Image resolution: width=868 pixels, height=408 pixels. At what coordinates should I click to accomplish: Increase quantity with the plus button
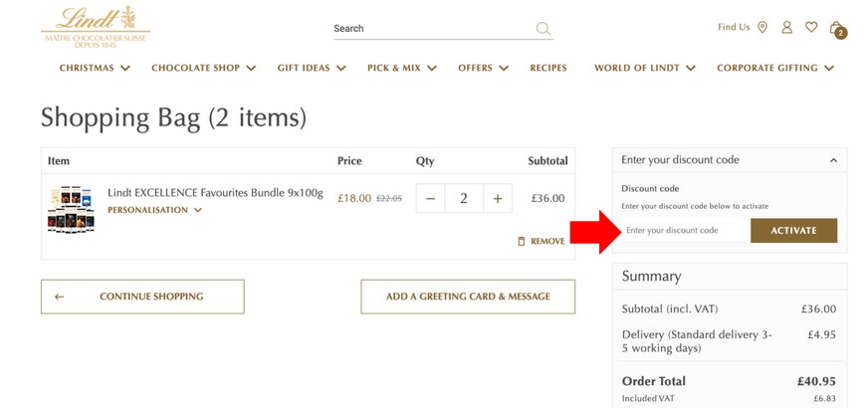pyautogui.click(x=498, y=198)
